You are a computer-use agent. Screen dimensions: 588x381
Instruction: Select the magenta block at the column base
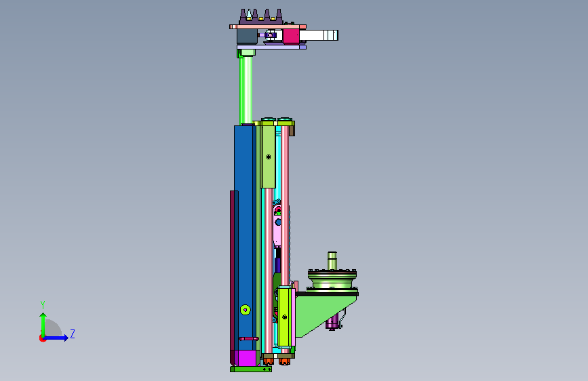247,358
